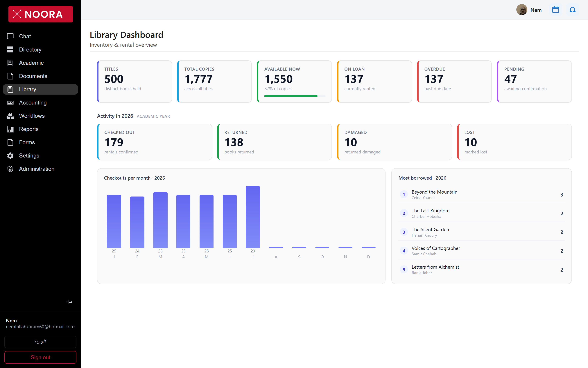Click the Library book icon

pos(10,89)
